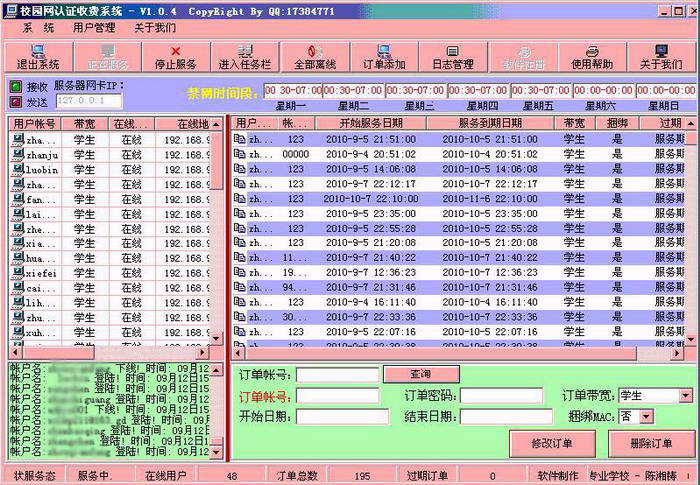Open 使用帮助 from the toolbar
700x485 pixels.
click(x=591, y=57)
